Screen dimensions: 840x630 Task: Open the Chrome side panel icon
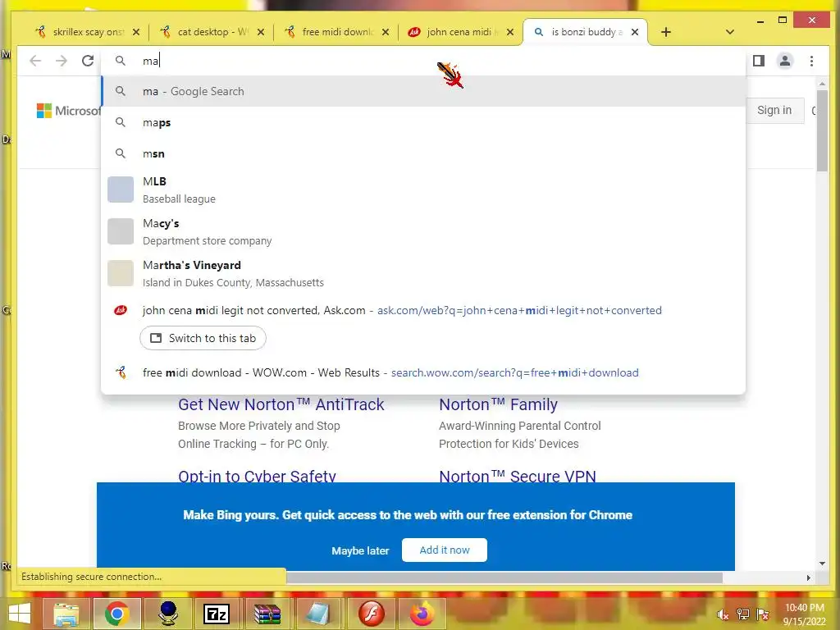(x=759, y=61)
